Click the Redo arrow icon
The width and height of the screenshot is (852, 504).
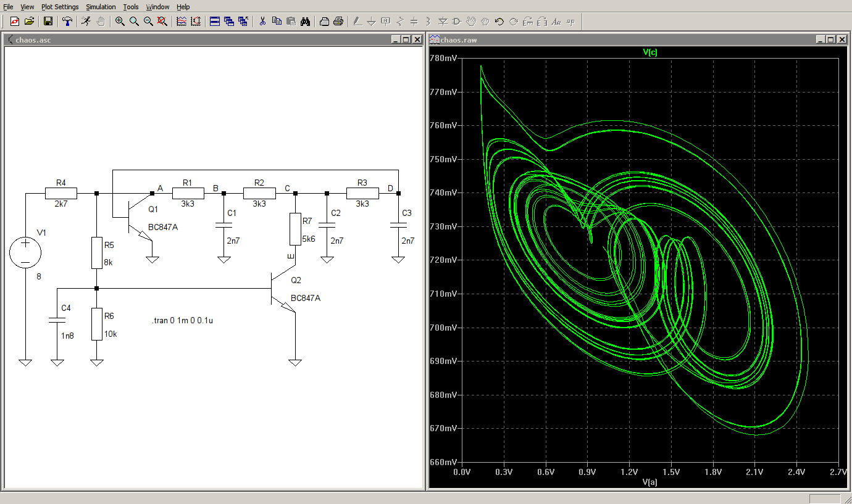pos(514,21)
